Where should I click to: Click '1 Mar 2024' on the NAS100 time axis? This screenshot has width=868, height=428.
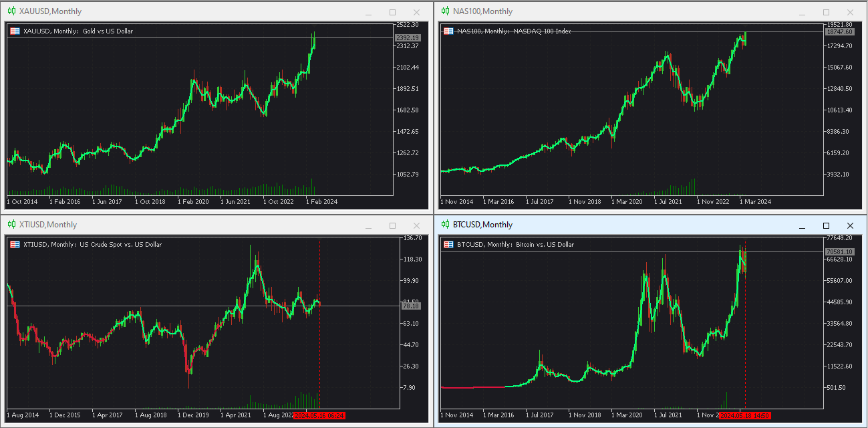tap(756, 201)
